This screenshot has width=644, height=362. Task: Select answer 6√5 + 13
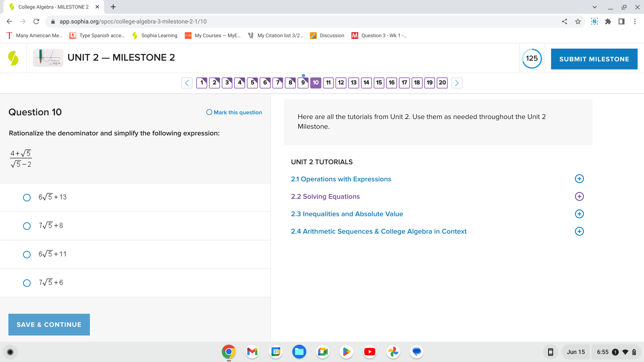[27, 197]
